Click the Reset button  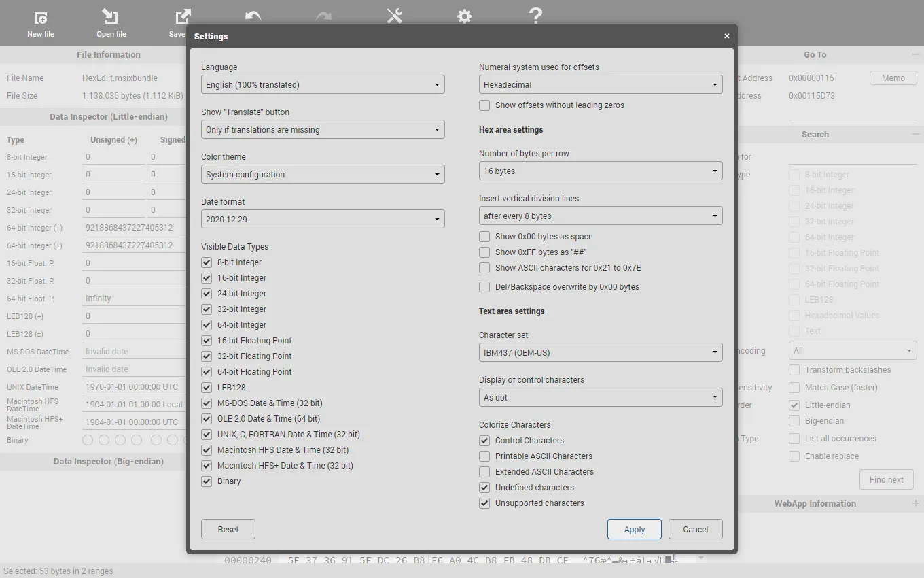coord(228,529)
